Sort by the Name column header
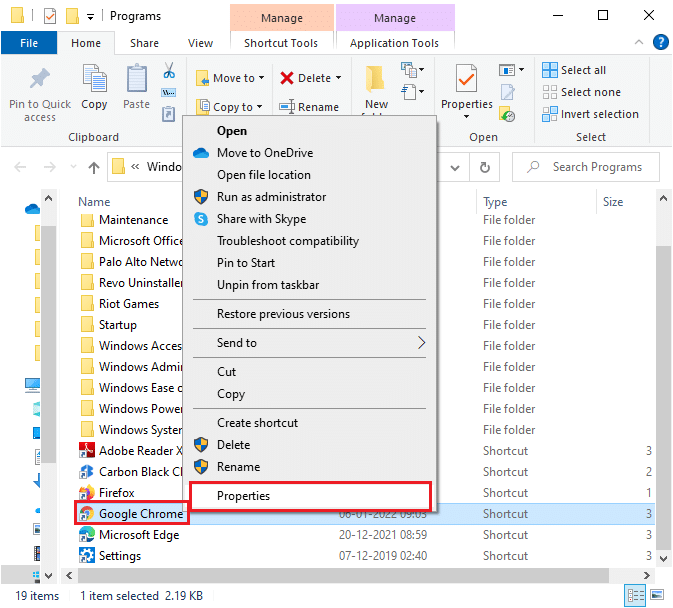Viewport: 673px width, 608px height. click(x=94, y=202)
